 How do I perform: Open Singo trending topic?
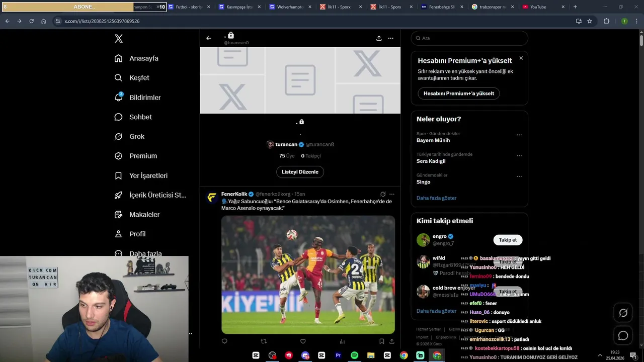click(423, 182)
